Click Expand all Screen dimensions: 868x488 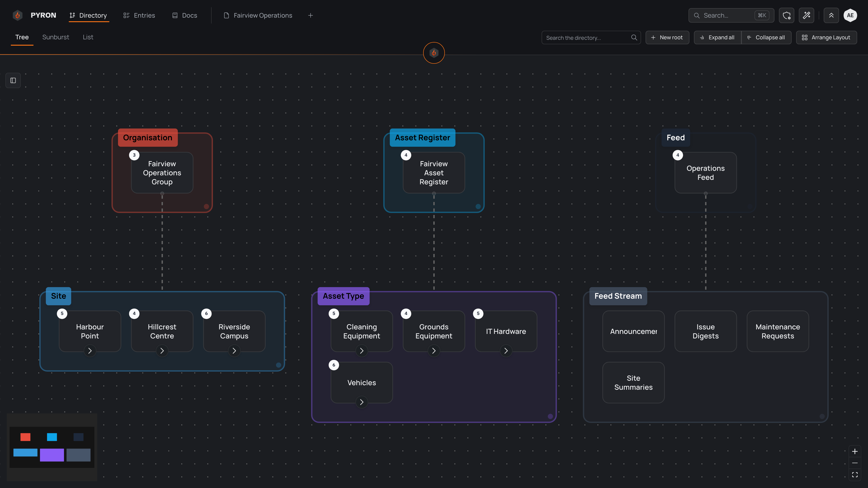tap(718, 37)
